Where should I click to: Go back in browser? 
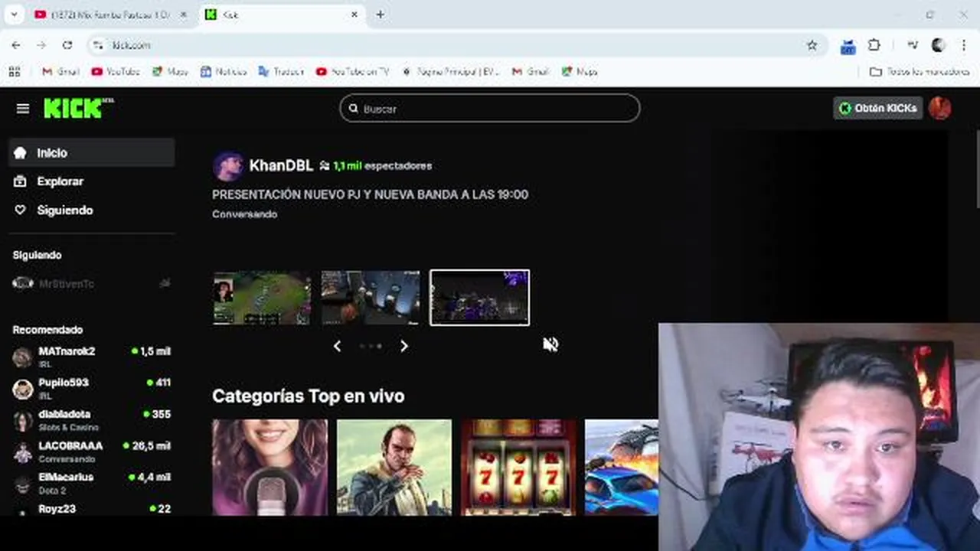pos(16,45)
